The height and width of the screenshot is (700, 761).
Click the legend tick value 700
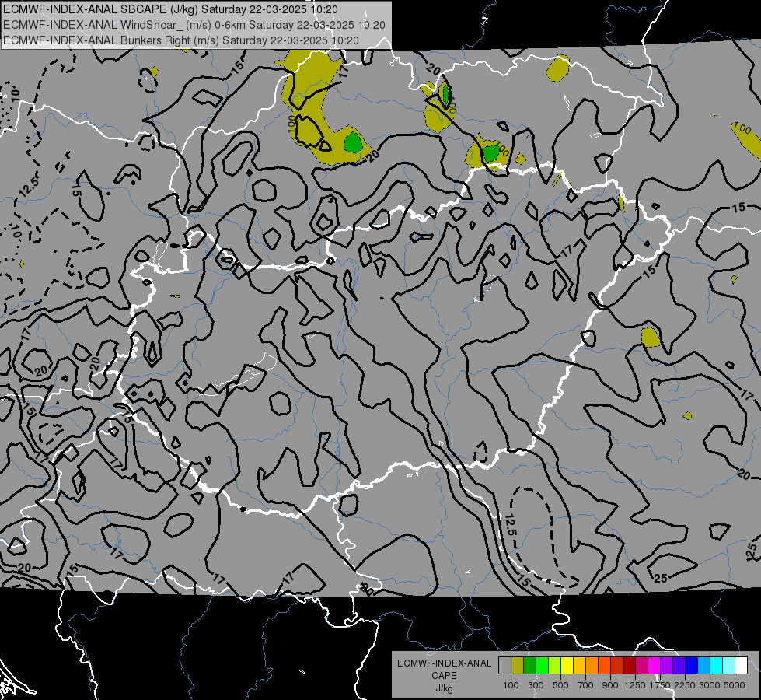pyautogui.click(x=586, y=685)
